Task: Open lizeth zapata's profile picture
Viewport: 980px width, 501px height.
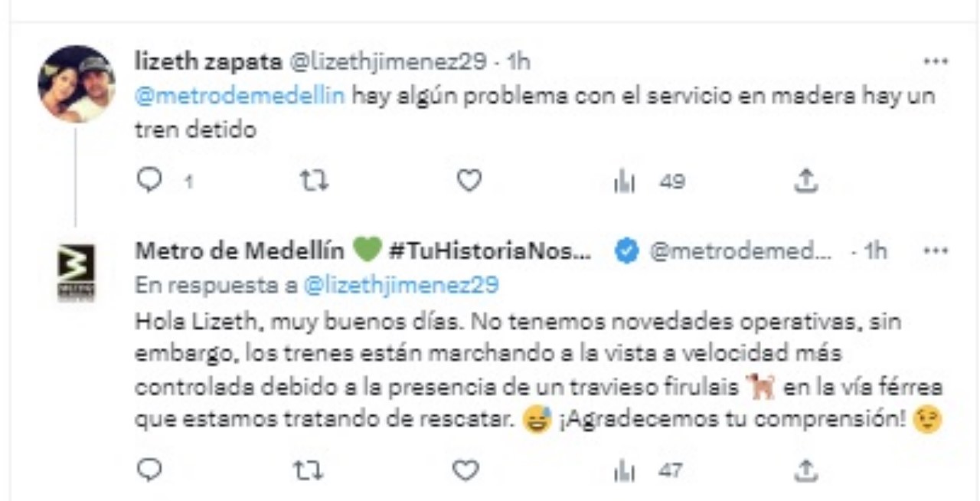Action: pos(76,83)
